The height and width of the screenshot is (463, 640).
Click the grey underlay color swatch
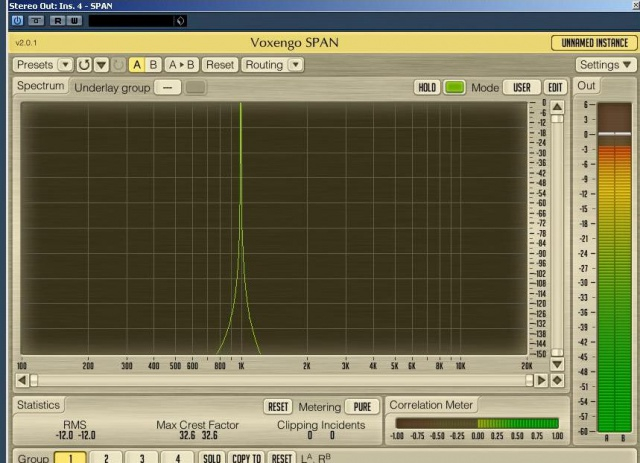click(196, 87)
